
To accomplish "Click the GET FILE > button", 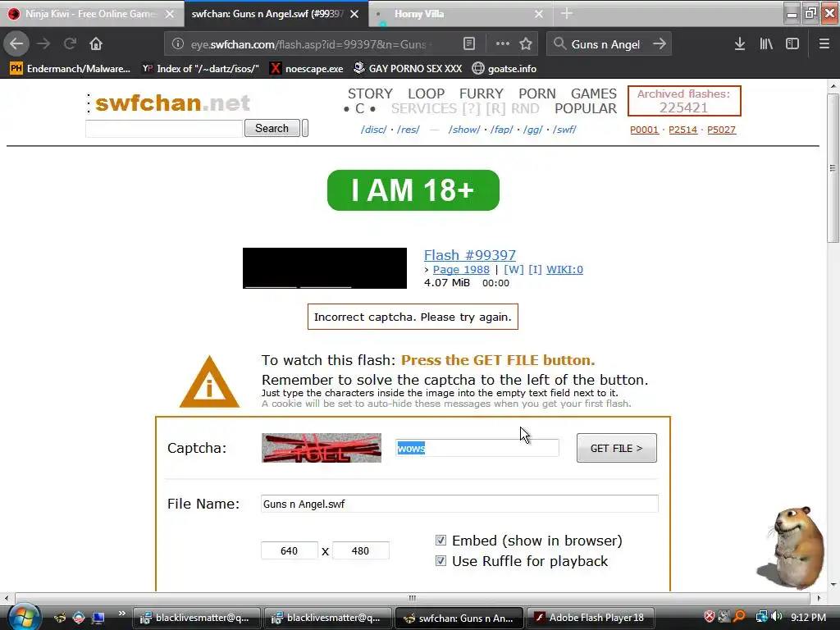I will click(x=617, y=448).
